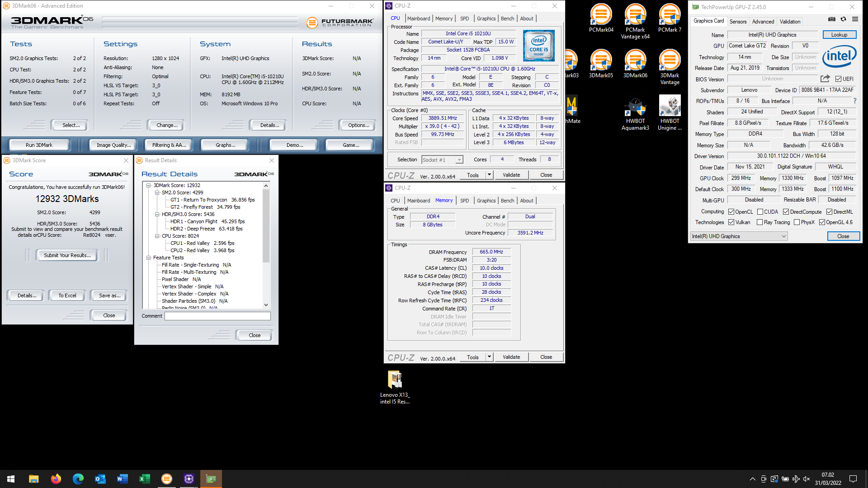This screenshot has width=868, height=488.
Task: Collapse the Feature Tests tree node
Action: point(148,258)
